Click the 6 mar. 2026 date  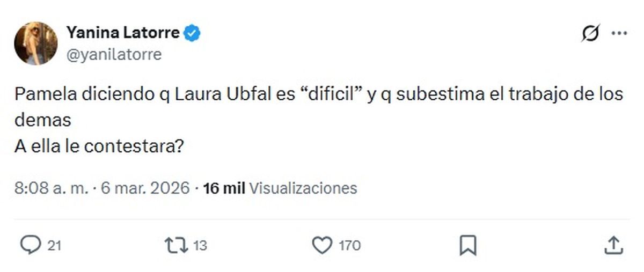pyautogui.click(x=142, y=188)
